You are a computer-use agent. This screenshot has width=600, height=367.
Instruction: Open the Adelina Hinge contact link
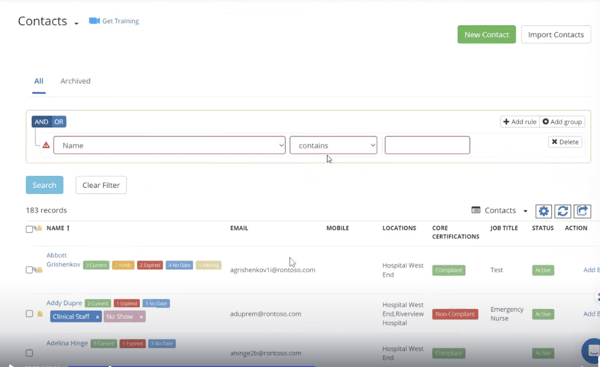point(67,343)
